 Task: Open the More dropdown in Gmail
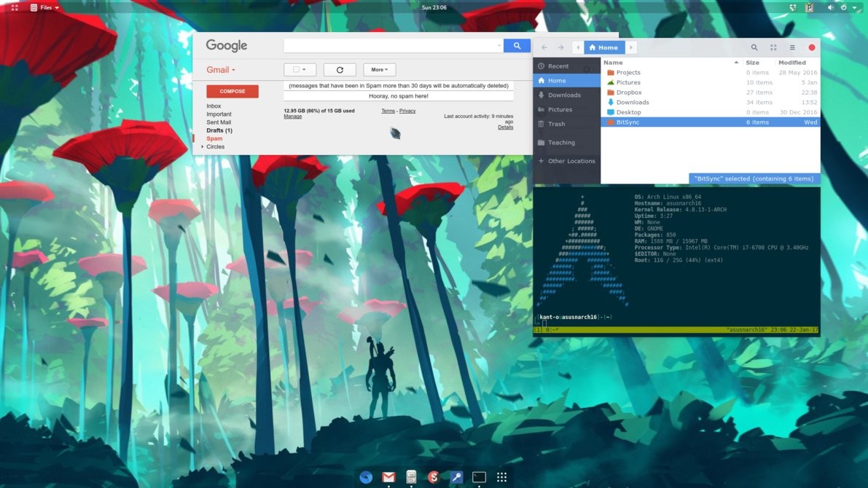tap(379, 70)
